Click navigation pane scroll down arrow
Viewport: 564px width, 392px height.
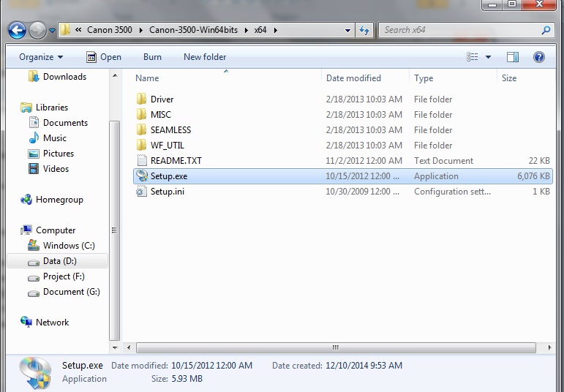[115, 348]
